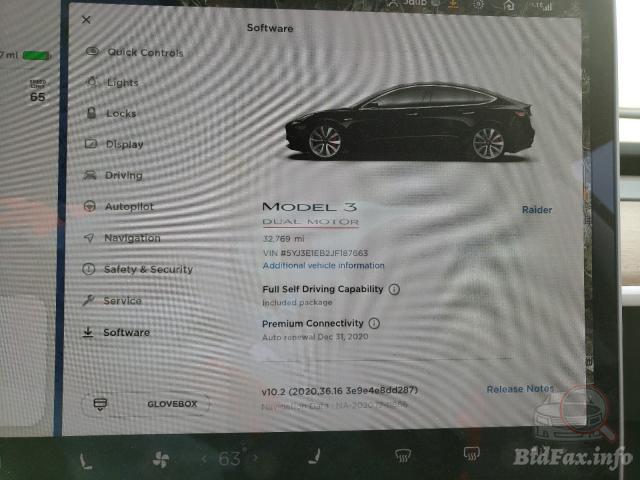Viewport: 640px width, 480px height.
Task: Tap the 32,769 mi odometer reading
Action: 284,239
